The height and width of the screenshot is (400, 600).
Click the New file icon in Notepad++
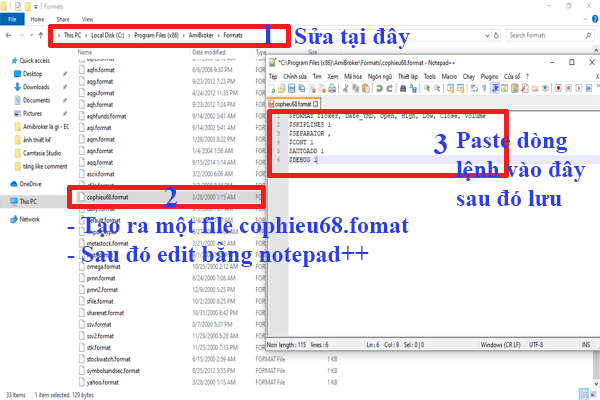[272, 88]
